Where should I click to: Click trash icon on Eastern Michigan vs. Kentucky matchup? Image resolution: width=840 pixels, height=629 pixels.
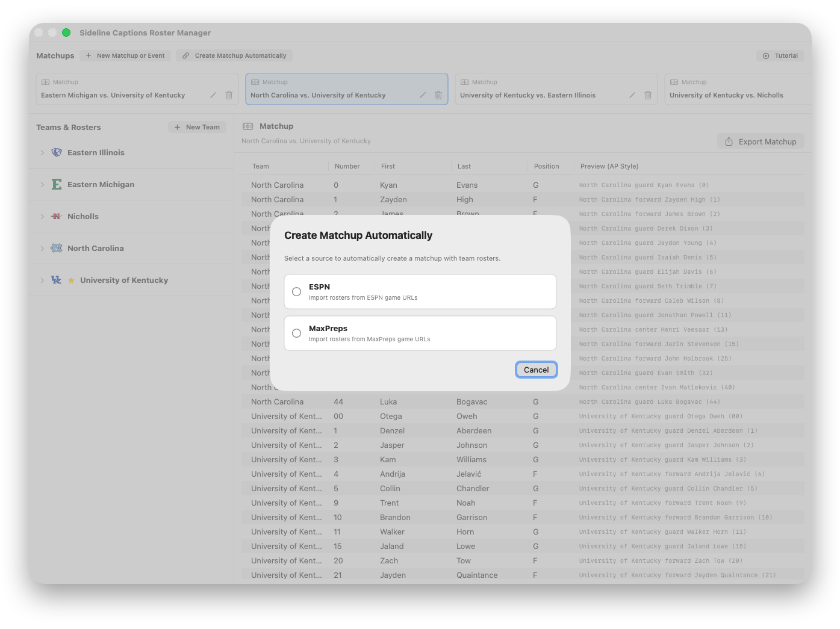pos(229,95)
